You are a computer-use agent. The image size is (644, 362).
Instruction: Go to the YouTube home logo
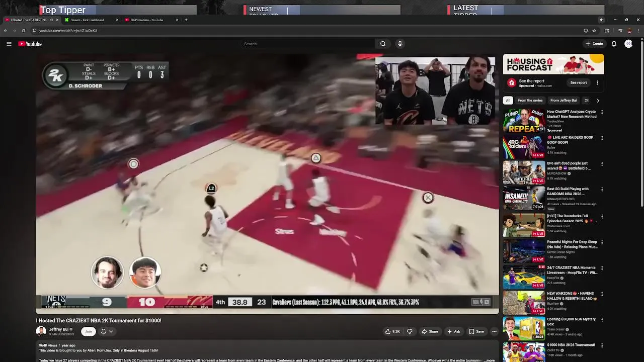[30, 44]
